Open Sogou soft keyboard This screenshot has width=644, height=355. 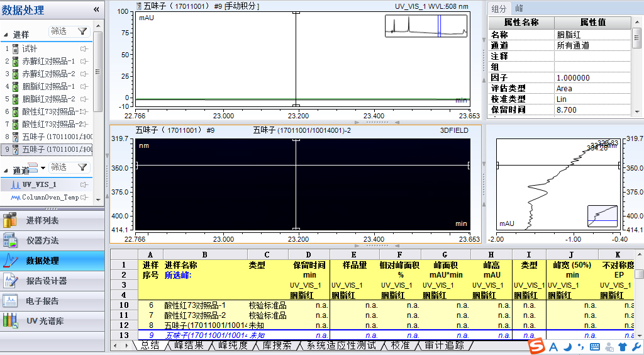595,347
